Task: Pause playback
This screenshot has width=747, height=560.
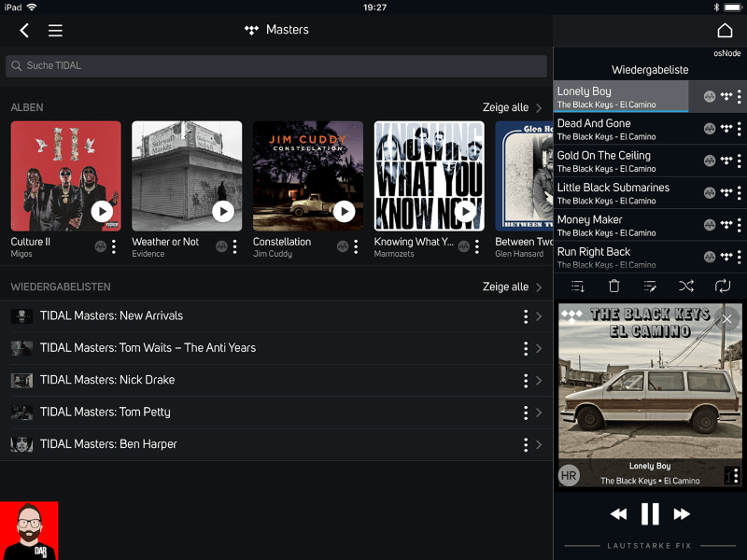Action: point(650,514)
